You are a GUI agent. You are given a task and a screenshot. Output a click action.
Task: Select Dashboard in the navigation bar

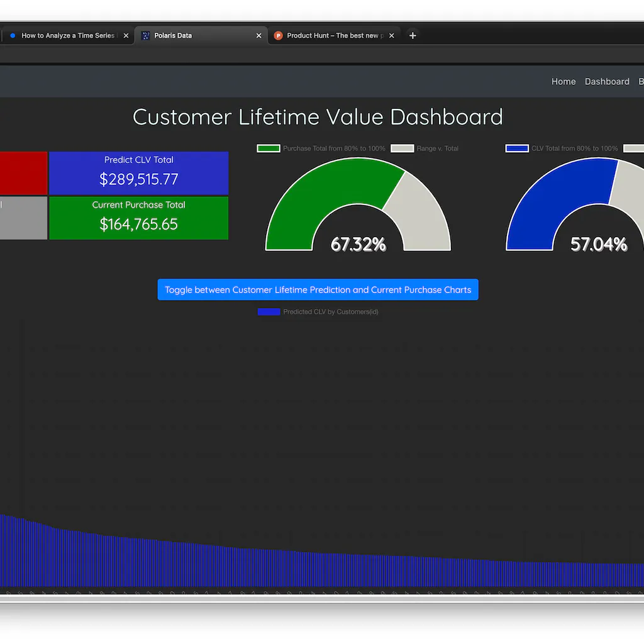[606, 81]
